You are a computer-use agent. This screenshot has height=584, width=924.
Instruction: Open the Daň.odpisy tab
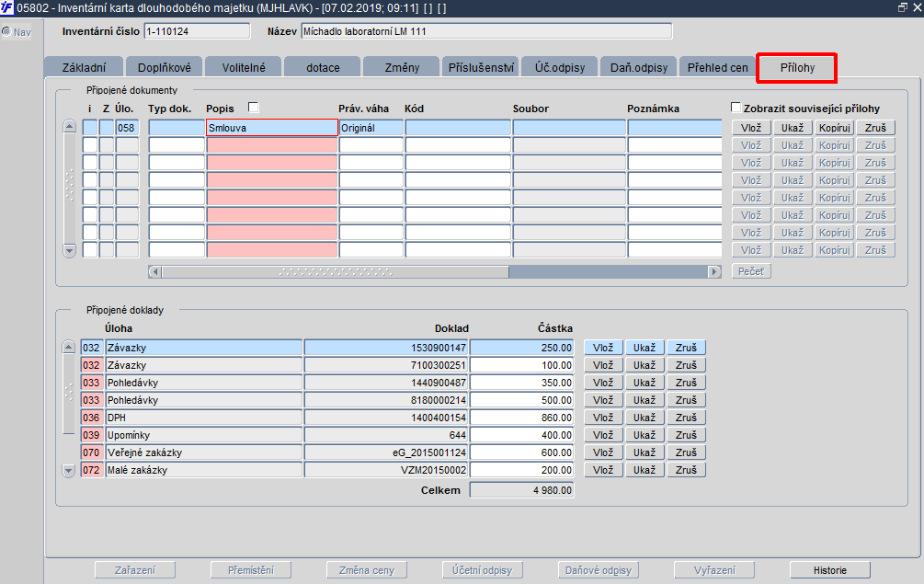pyautogui.click(x=639, y=67)
